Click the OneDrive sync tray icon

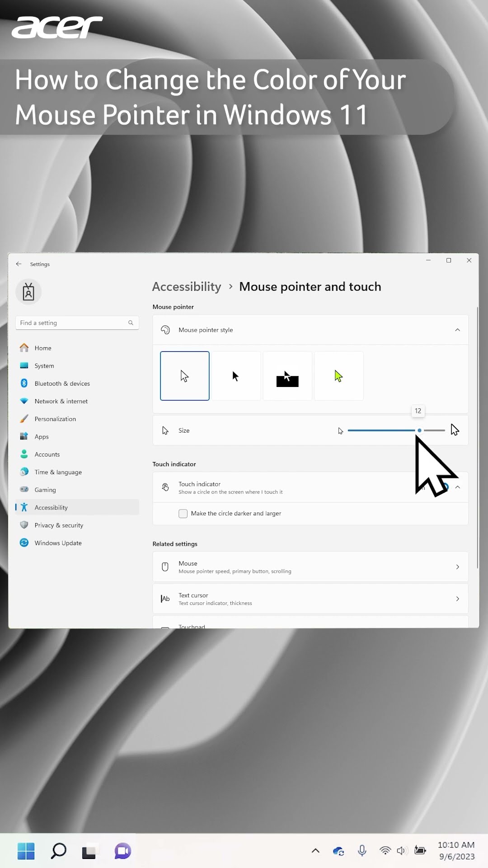coord(338,851)
